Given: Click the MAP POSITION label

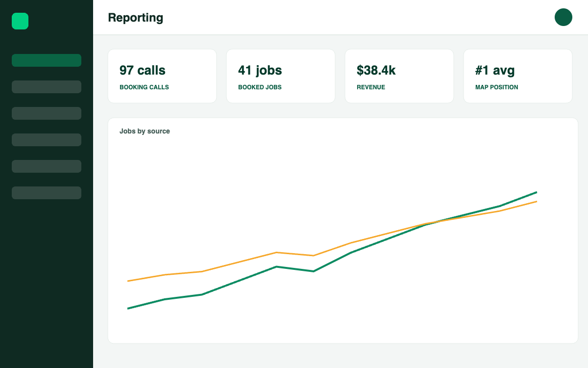Looking at the screenshot, I should coord(496,87).
